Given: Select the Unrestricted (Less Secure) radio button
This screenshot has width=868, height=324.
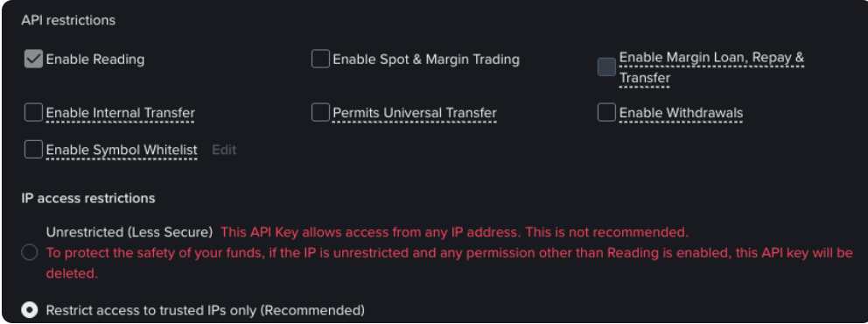Looking at the screenshot, I should click(30, 253).
